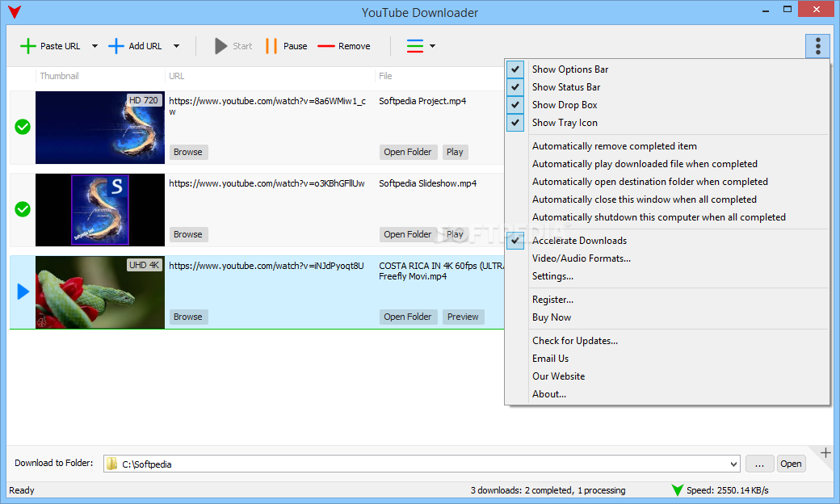Click the plus icon at bottom right corner
The image size is (840, 504).
click(x=825, y=453)
